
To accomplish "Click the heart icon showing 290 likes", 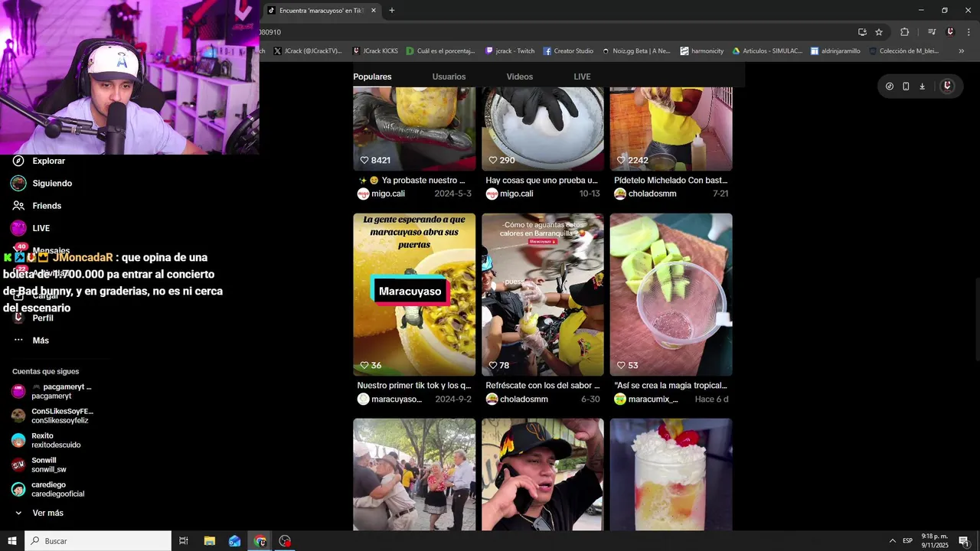I will pos(493,160).
